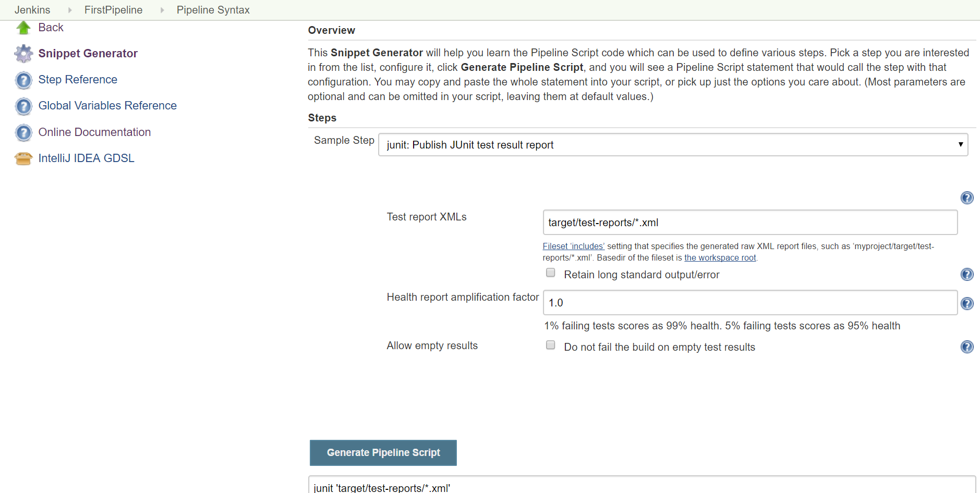Click the Snippet Generator gear icon
Screen dimensions: 980x493
(x=23, y=54)
